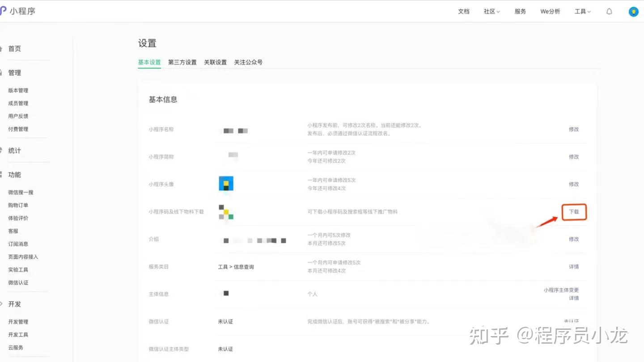Click the 小程序码及线下物料下载 row label
The width and height of the screenshot is (644, 362).
[x=176, y=212]
